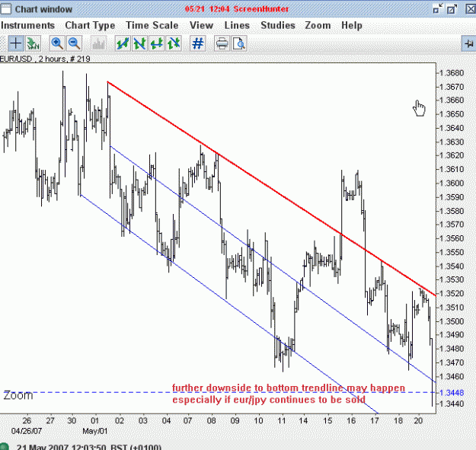Click the EUR/USD, 2 hours chart label
Image resolution: width=476 pixels, height=450 pixels.
45,59
